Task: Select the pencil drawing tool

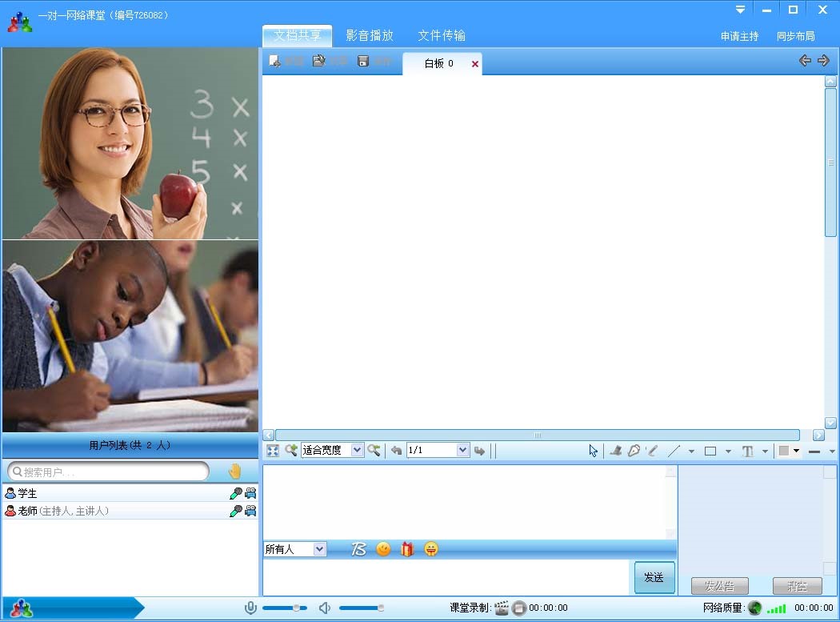Action: 652,451
